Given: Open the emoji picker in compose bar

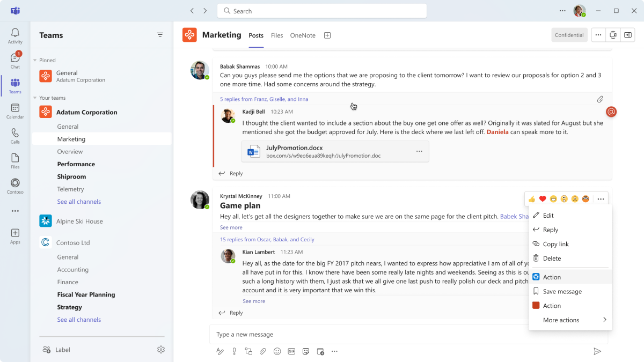Looking at the screenshot, I should click(x=277, y=351).
